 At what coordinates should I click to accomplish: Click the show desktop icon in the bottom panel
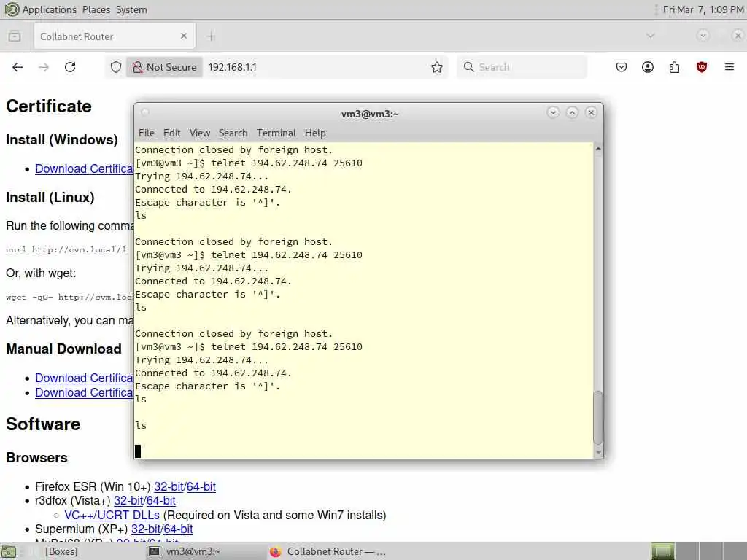[x=9, y=551]
